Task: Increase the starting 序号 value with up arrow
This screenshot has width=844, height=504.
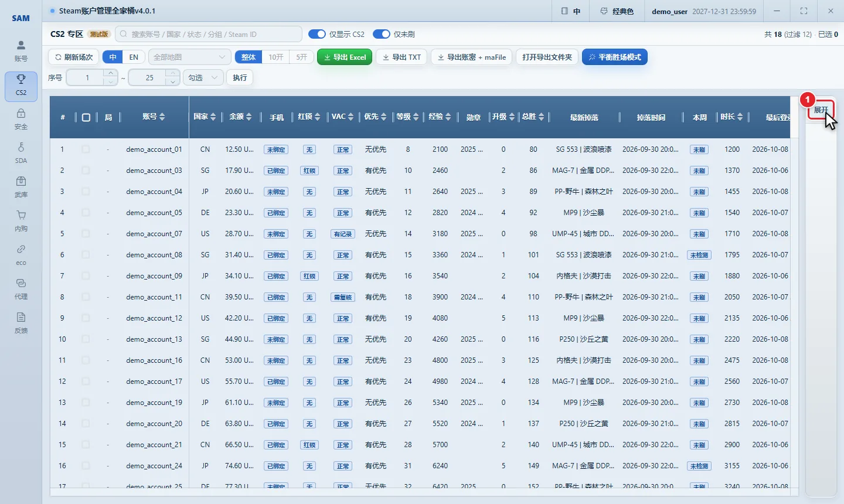Action: tap(111, 73)
